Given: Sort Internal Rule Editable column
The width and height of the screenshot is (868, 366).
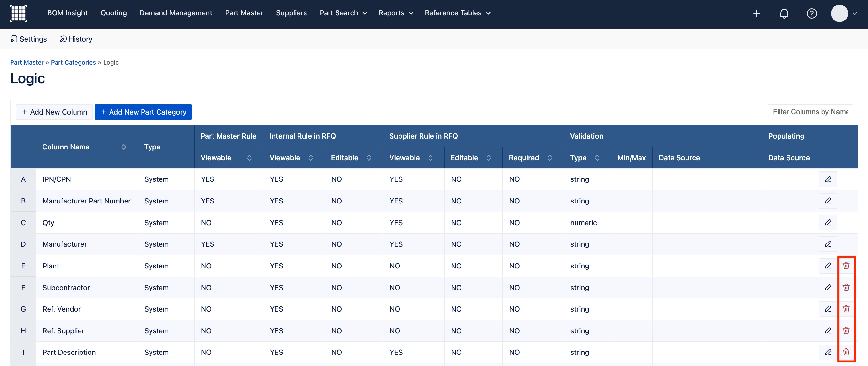Looking at the screenshot, I should coord(369,158).
